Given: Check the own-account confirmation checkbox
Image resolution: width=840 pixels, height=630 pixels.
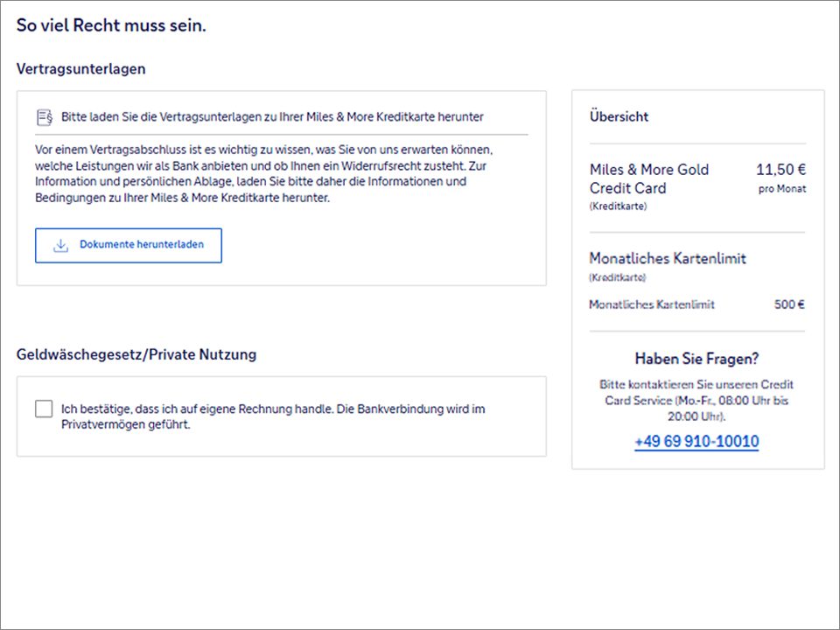Looking at the screenshot, I should click(44, 409).
